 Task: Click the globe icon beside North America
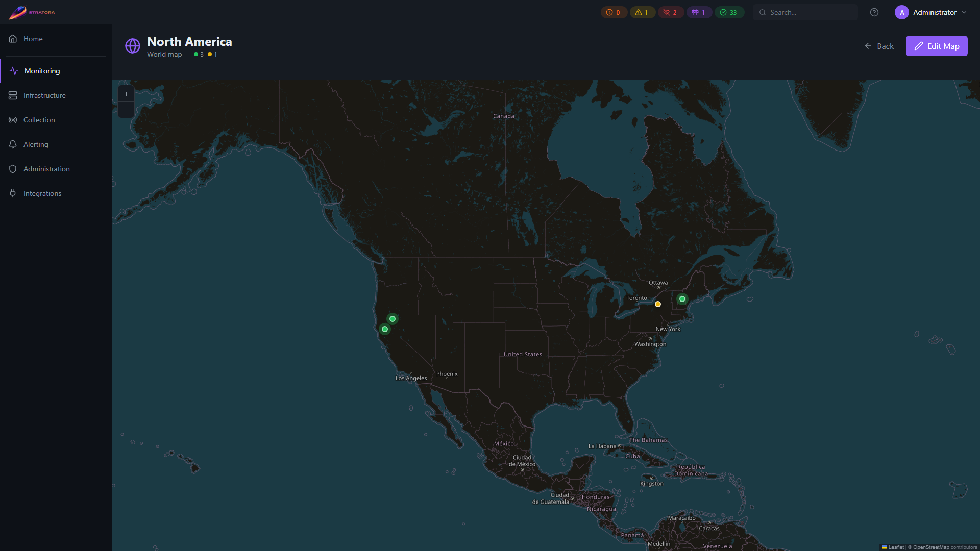133,46
